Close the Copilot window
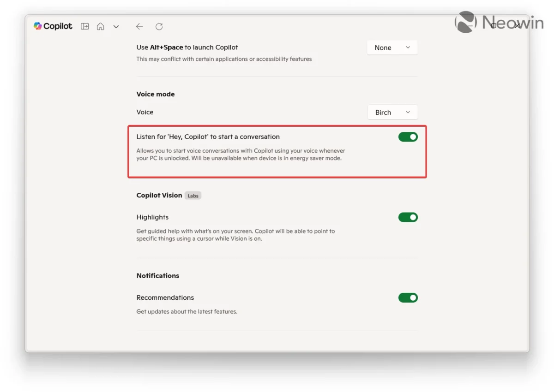554x392 pixels. [518, 26]
